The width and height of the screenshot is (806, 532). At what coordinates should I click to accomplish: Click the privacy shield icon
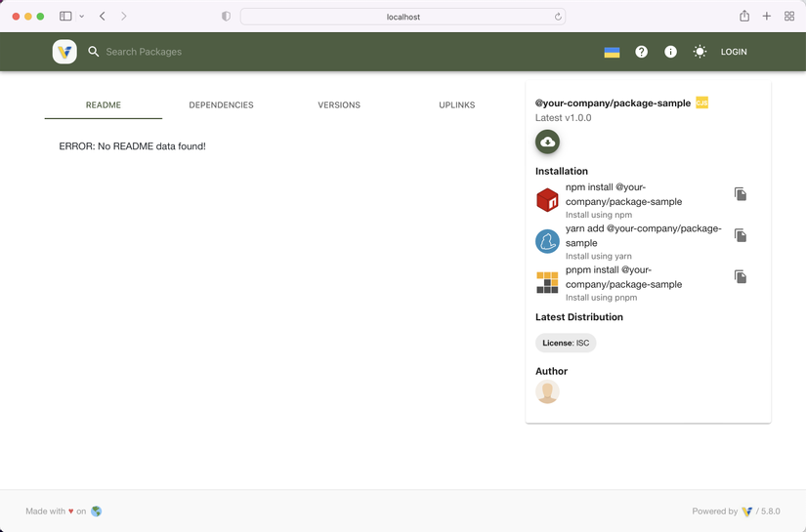(226, 17)
